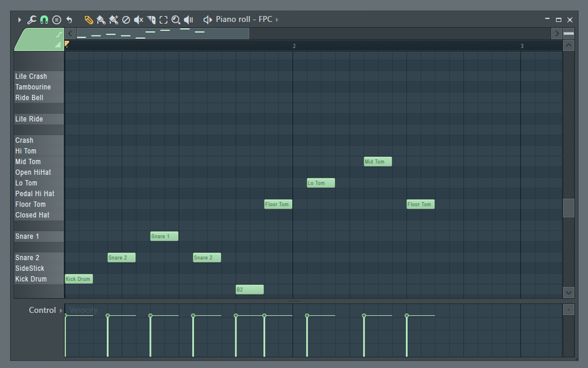Click bar 2 on the timeline ruler

pos(294,46)
